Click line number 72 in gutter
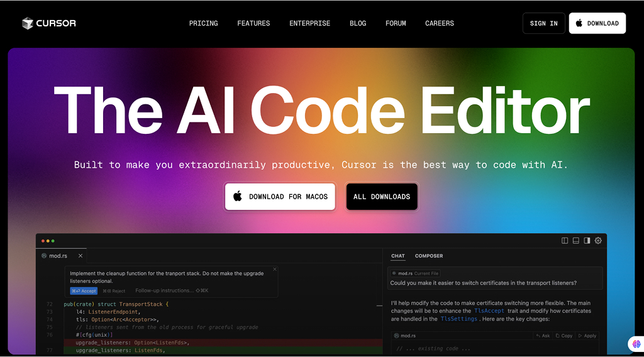Viewport: 644px width, 357px height. [50, 304]
